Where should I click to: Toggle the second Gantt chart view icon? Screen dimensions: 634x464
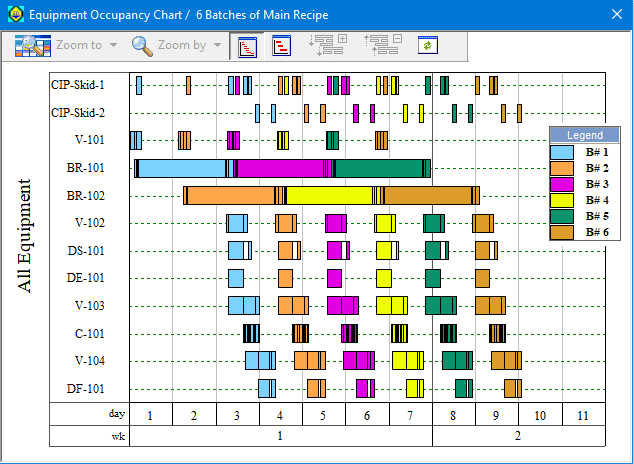click(x=281, y=46)
